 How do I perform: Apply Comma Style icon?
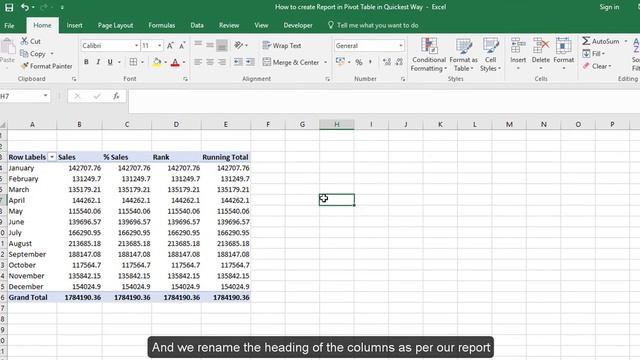pos(370,62)
